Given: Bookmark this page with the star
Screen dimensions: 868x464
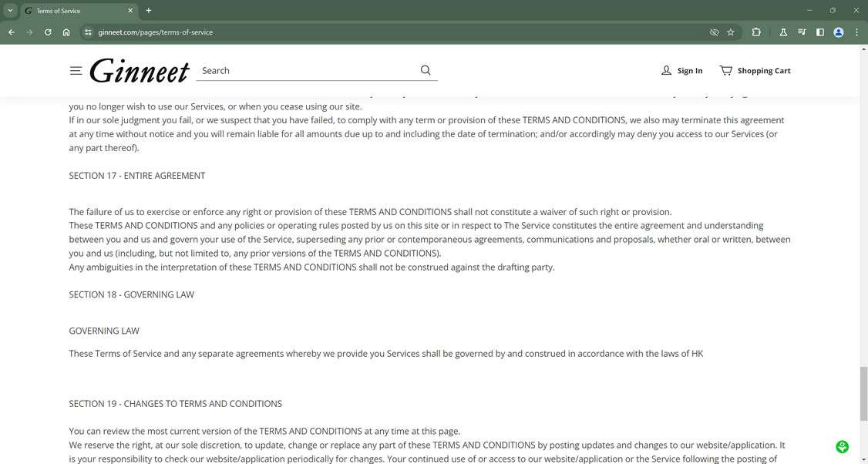Looking at the screenshot, I should point(731,32).
